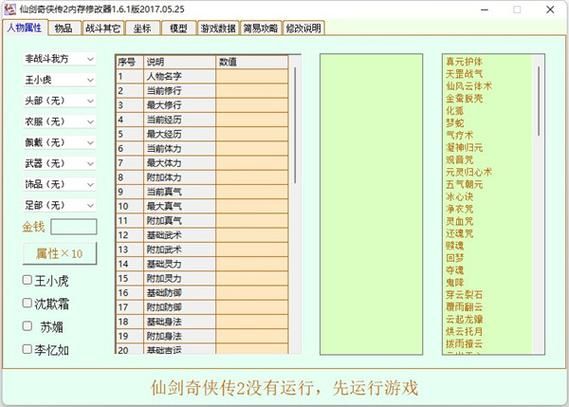
Task: Select the 附加身法 row label
Action: point(164,336)
